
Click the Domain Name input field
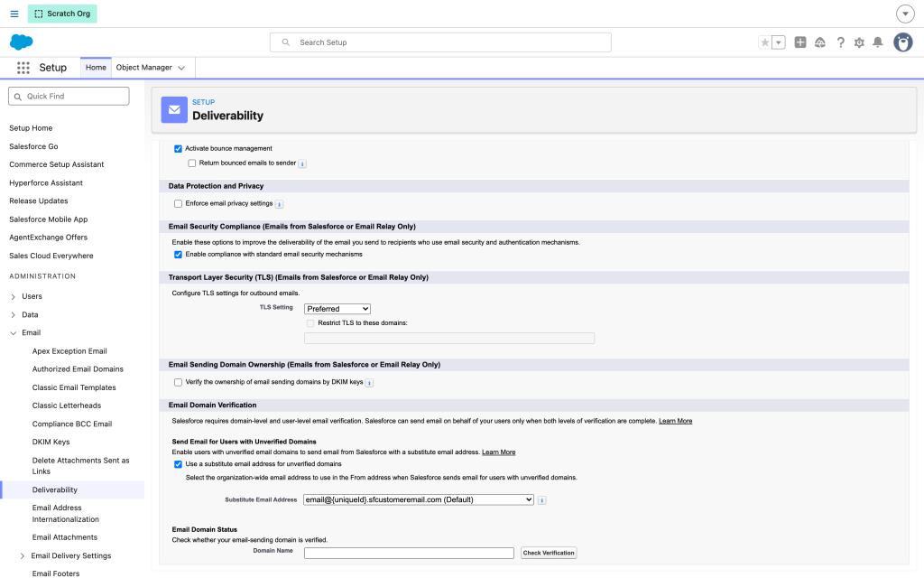[409, 554]
